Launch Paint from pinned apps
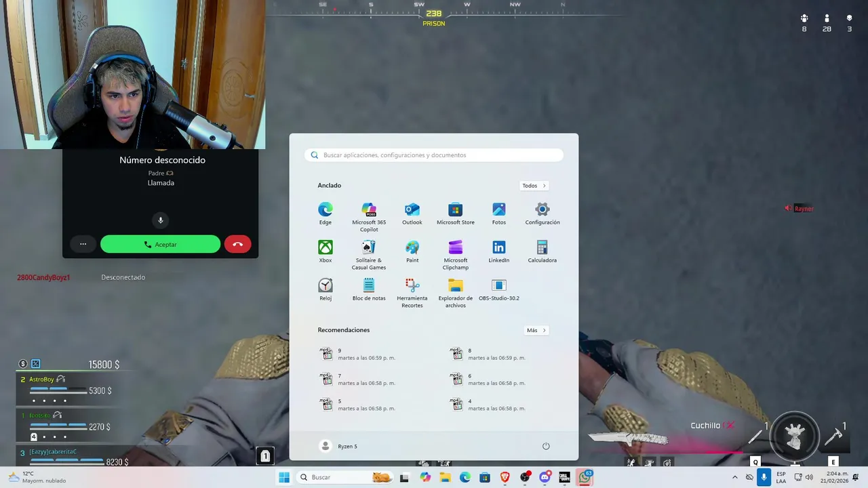This screenshot has height=488, width=868. click(412, 251)
